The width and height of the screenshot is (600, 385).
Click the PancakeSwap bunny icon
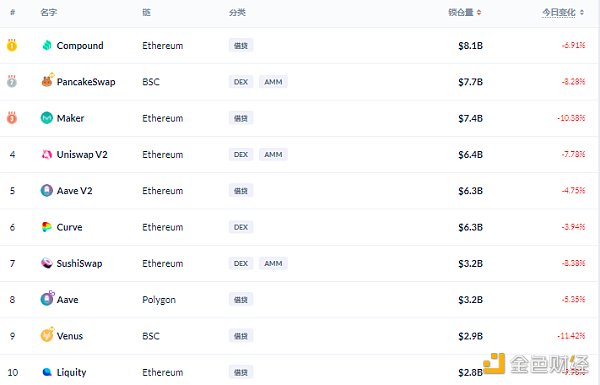(47, 81)
